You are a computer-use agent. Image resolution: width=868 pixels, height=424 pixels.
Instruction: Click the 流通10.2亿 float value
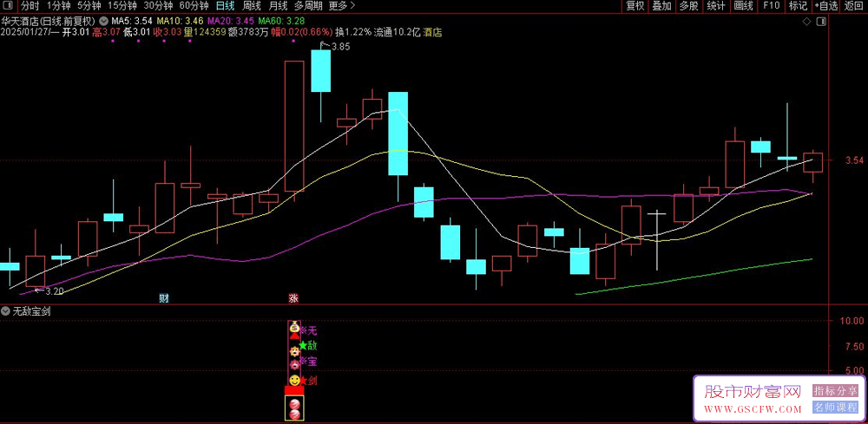pos(397,32)
